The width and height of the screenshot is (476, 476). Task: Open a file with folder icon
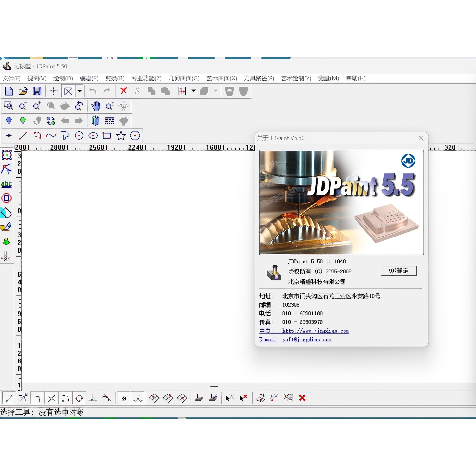[x=23, y=91]
